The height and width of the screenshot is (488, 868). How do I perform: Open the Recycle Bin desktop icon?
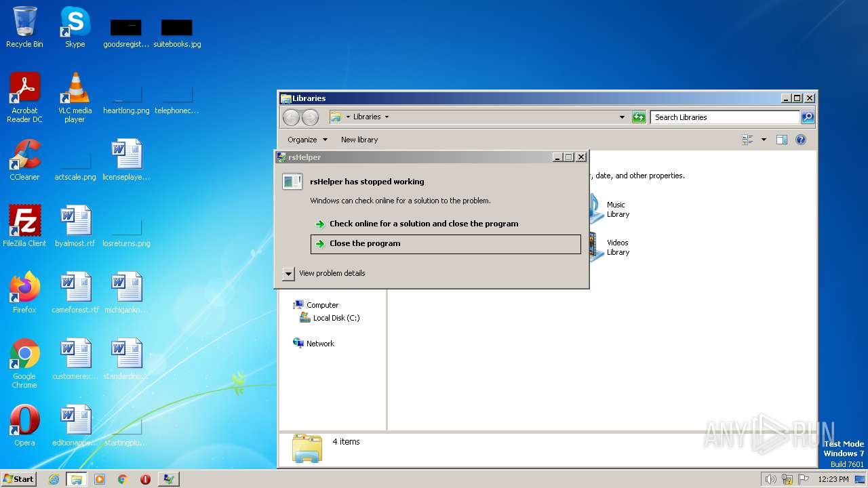pyautogui.click(x=24, y=27)
